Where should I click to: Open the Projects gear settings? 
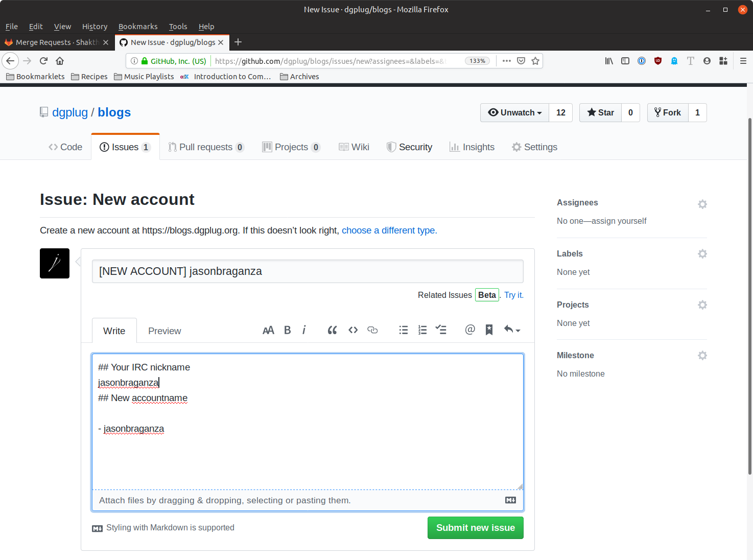[702, 305]
